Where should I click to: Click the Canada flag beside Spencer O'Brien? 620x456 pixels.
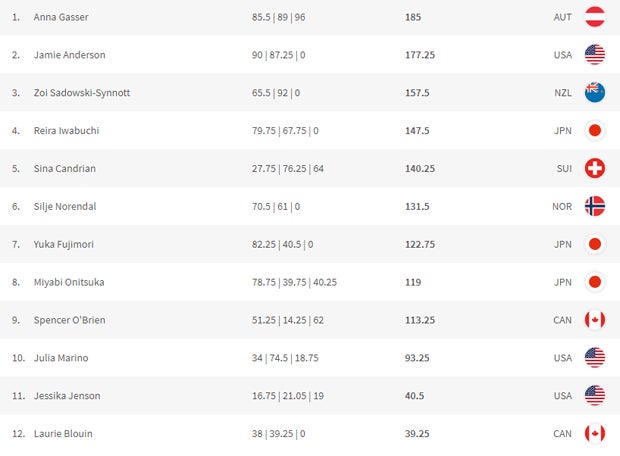point(595,320)
